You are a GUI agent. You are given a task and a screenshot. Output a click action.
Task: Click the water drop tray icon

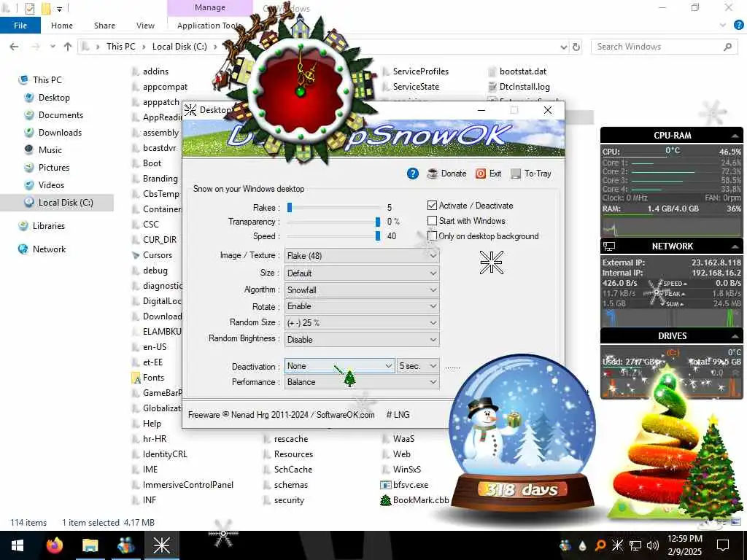click(x=583, y=545)
